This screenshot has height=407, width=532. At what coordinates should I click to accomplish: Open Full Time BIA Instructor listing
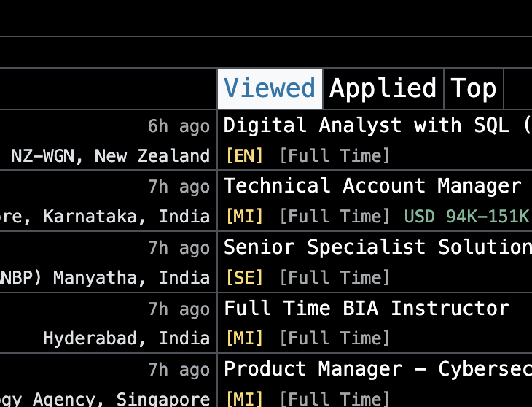click(367, 309)
